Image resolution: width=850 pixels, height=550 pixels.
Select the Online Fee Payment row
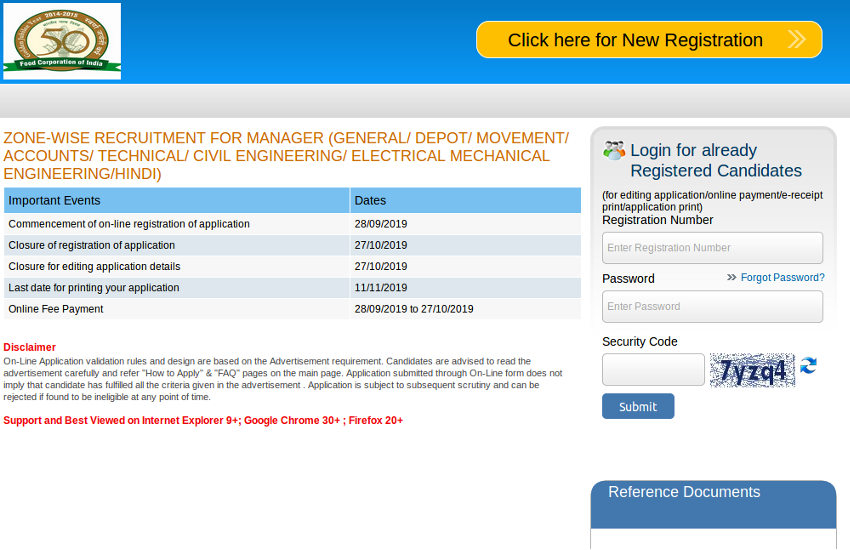click(x=291, y=309)
